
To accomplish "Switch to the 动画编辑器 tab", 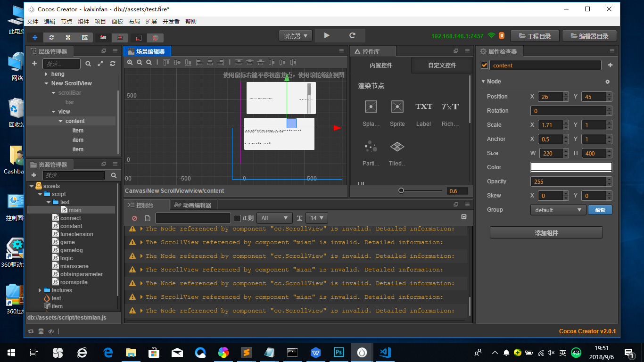I will 193,205.
